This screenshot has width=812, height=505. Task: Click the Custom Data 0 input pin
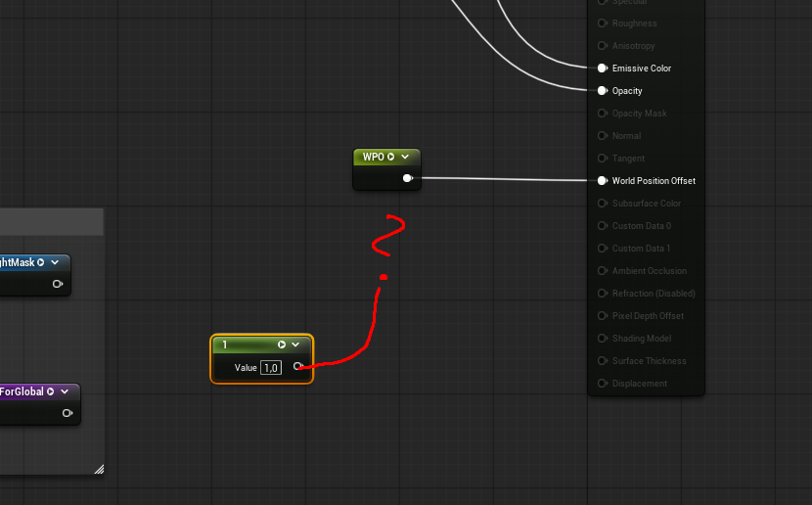(x=603, y=226)
